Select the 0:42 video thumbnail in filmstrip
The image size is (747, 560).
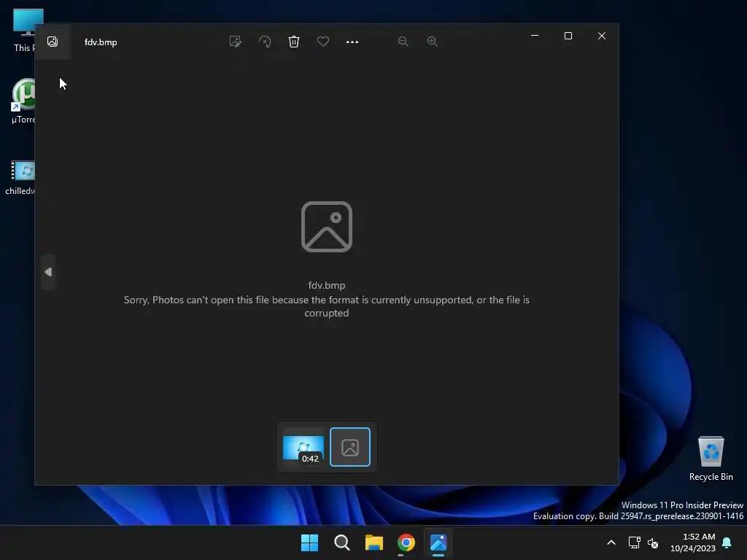(x=303, y=447)
